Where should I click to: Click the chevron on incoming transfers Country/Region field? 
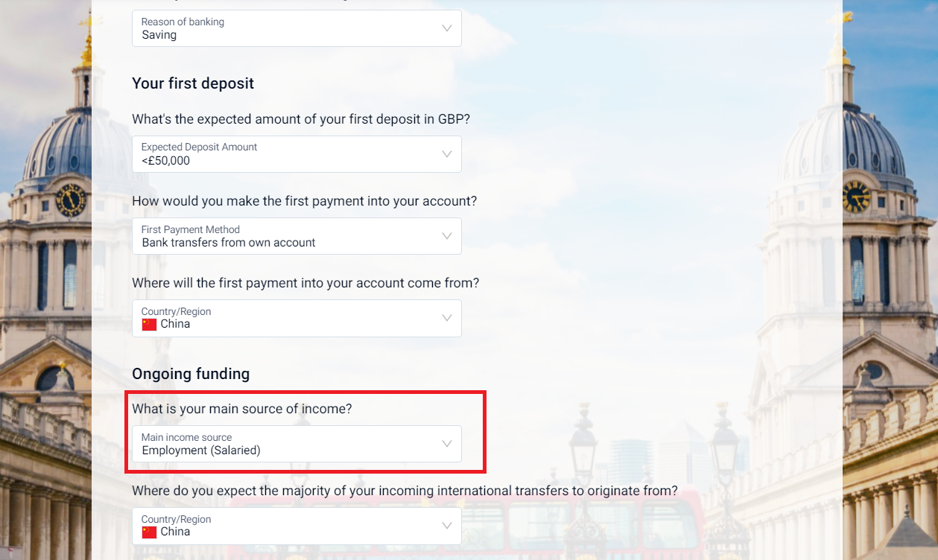(446, 526)
